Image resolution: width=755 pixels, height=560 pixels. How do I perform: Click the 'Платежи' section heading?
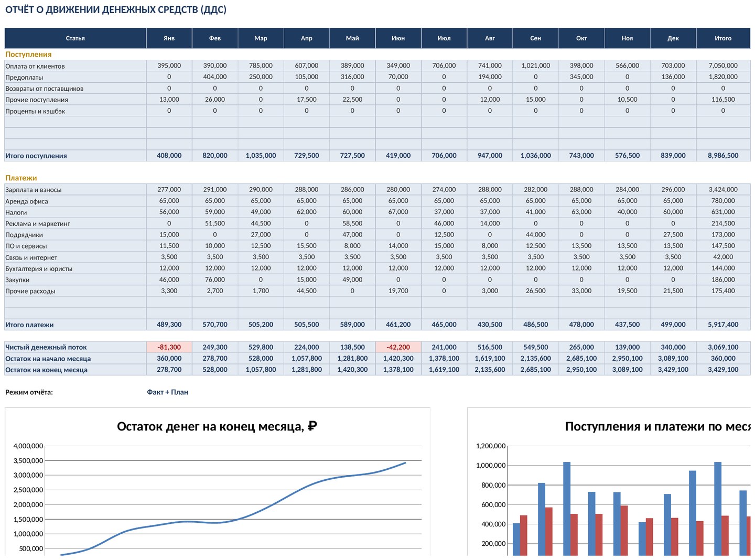21,178
